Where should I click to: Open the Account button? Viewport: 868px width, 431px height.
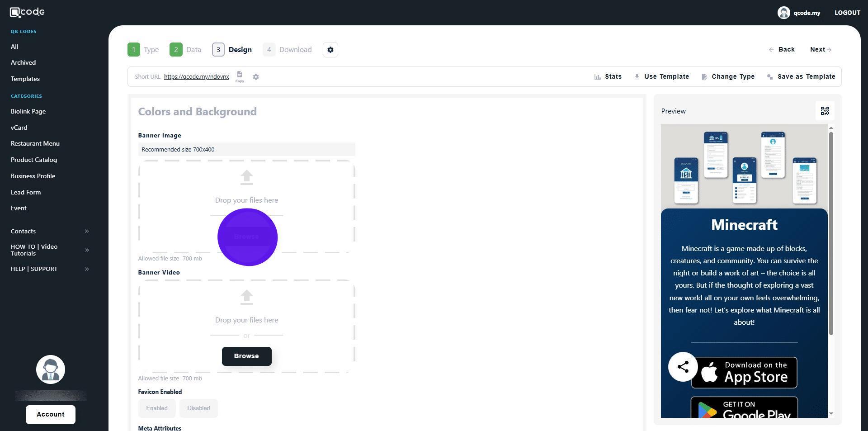click(x=51, y=415)
